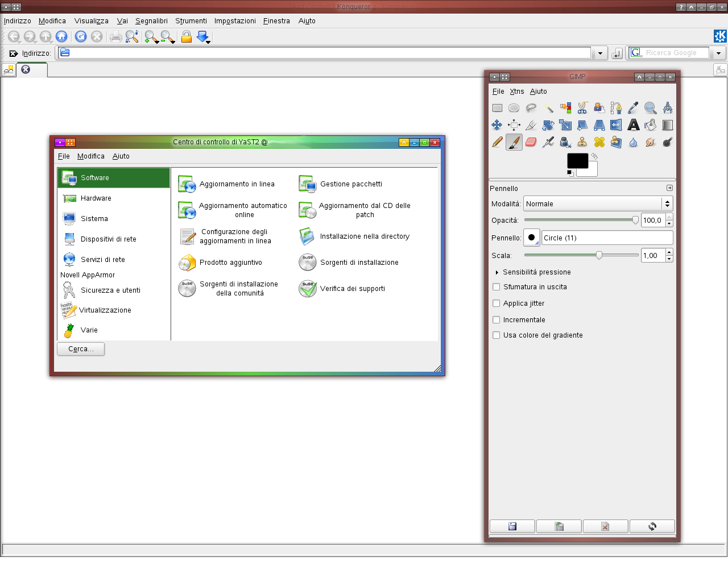Select the Rotate tool in GIMP

548,125
